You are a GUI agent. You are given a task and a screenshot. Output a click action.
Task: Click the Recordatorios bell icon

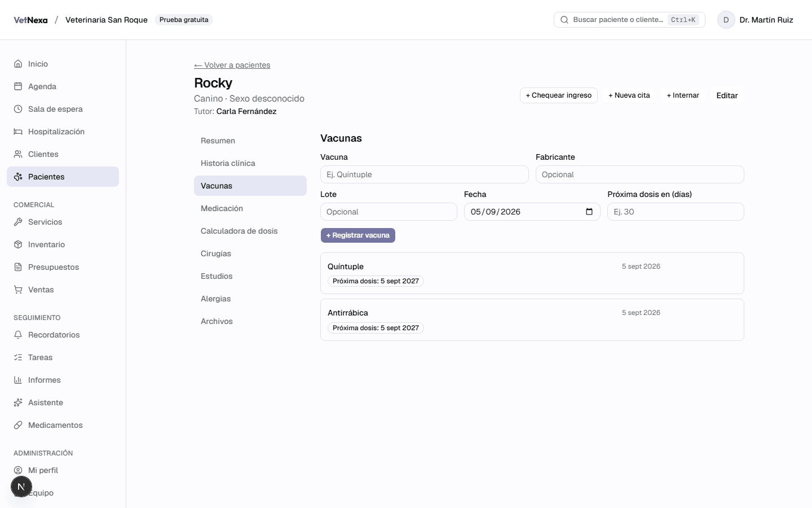click(18, 335)
